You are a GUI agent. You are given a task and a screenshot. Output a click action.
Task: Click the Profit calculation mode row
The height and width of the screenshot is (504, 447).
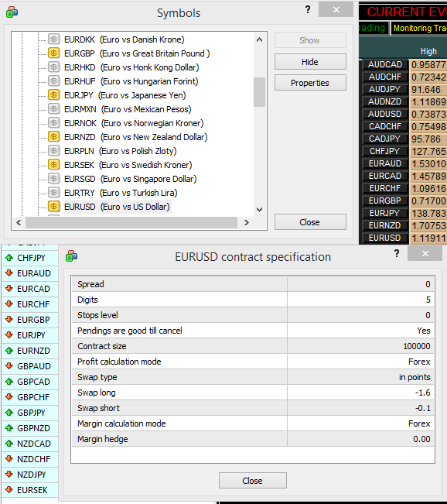pyautogui.click(x=252, y=362)
